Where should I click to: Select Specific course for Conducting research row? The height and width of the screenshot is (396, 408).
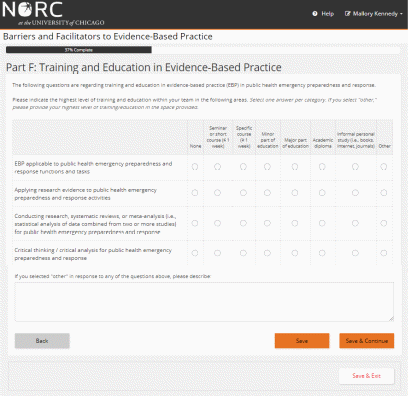(243, 223)
